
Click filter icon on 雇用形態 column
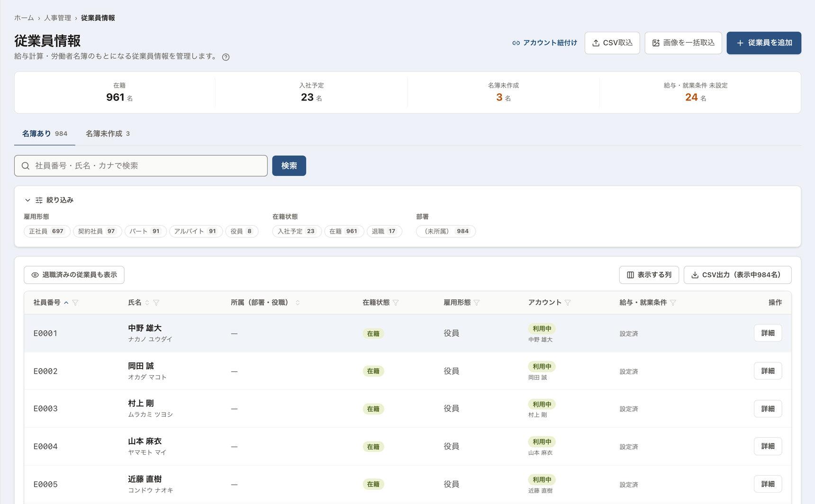(x=477, y=303)
